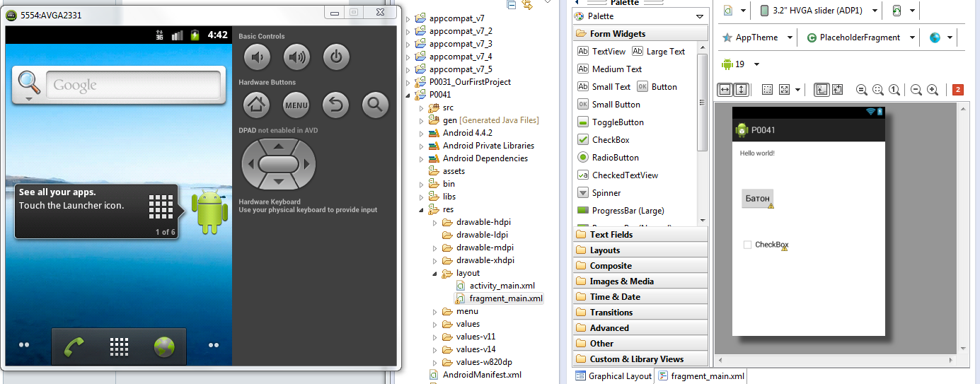Select Hello world! text in preview
The width and height of the screenshot is (980, 384).
[757, 153]
